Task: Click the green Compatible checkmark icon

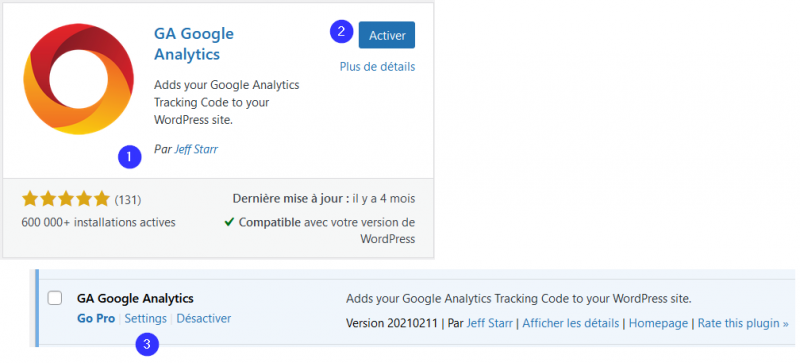Action: tap(229, 223)
